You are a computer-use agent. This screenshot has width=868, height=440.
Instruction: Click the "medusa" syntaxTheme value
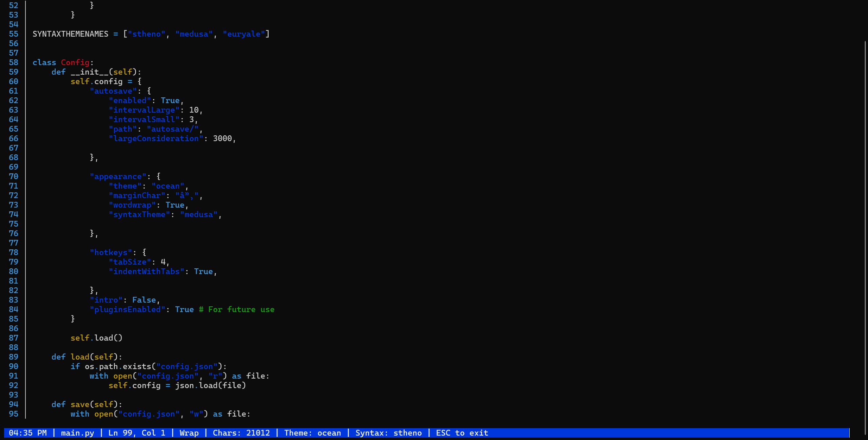pos(198,214)
